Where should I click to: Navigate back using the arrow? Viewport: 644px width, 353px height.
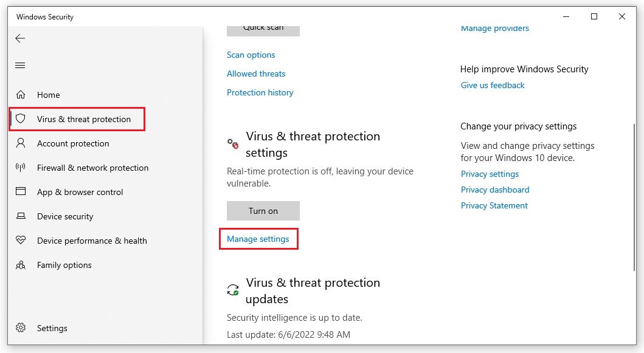20,38
